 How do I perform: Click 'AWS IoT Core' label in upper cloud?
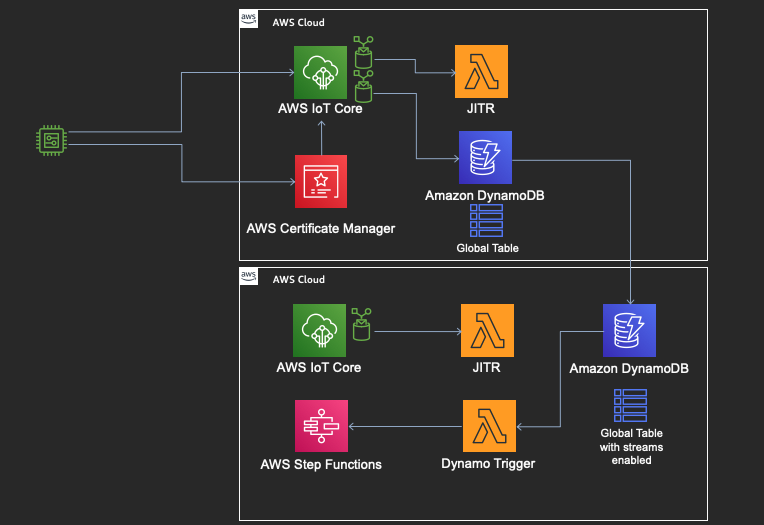pos(320,108)
